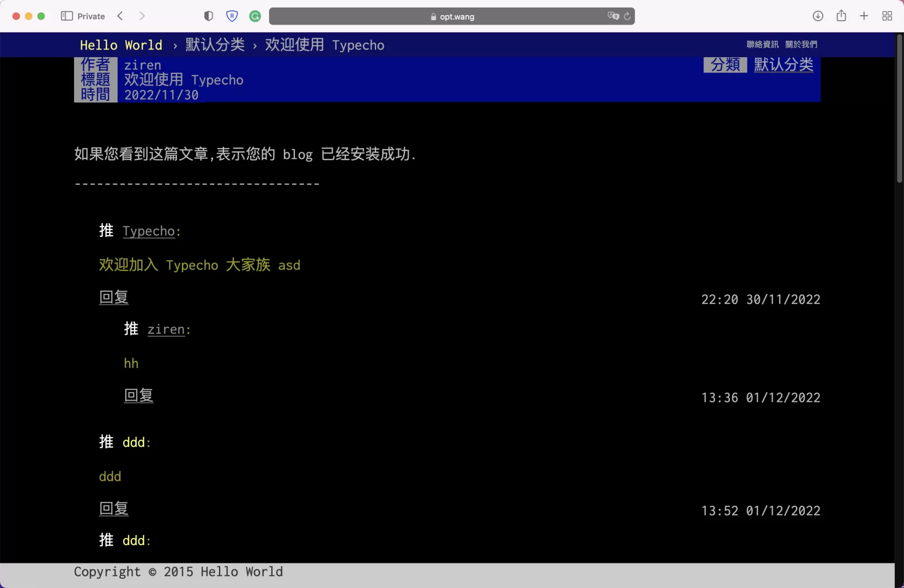904x588 pixels.
Task: Click Hello World in the breadcrumb
Action: point(121,45)
